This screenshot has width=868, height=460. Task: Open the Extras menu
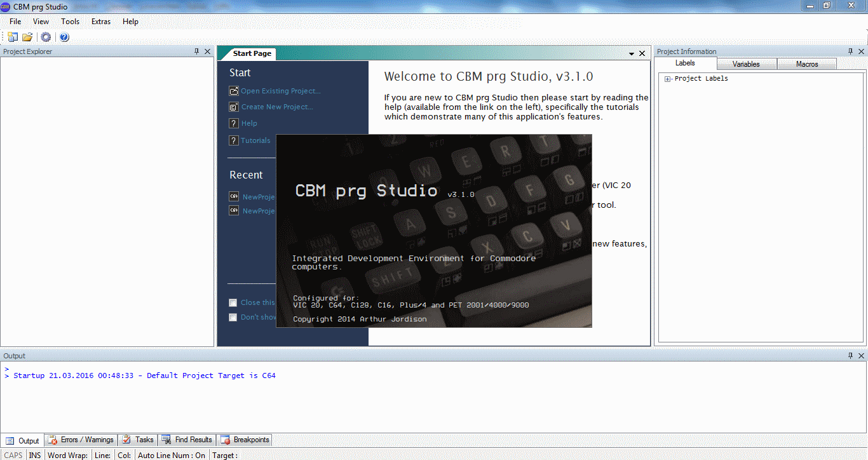point(100,22)
